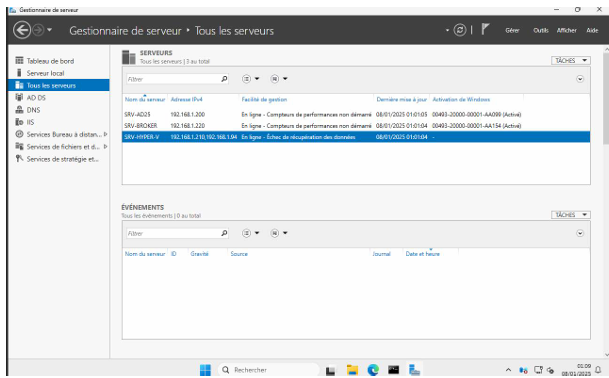Open TÂCHES dropdown in Événements section
Image resolution: width=609 pixels, height=378 pixels.
[571, 214]
